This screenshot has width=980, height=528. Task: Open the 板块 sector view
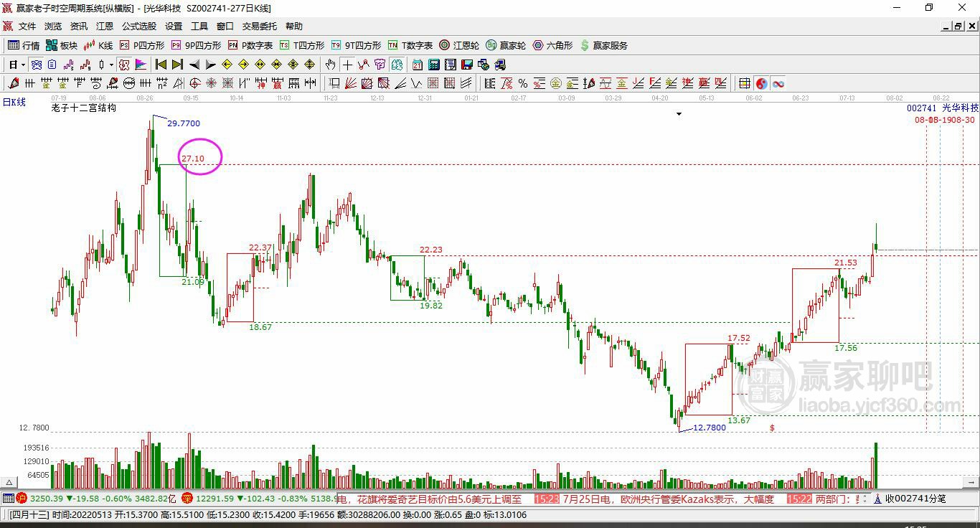(x=62, y=45)
